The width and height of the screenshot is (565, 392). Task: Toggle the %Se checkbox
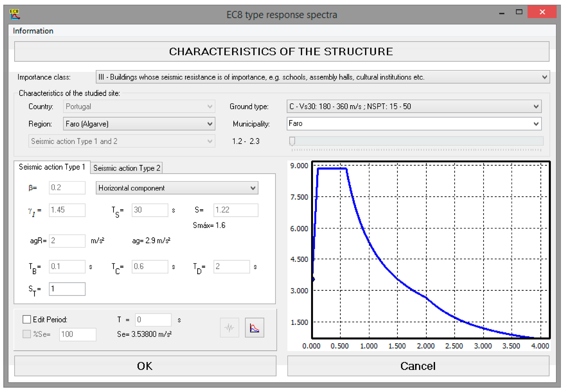pyautogui.click(x=27, y=334)
